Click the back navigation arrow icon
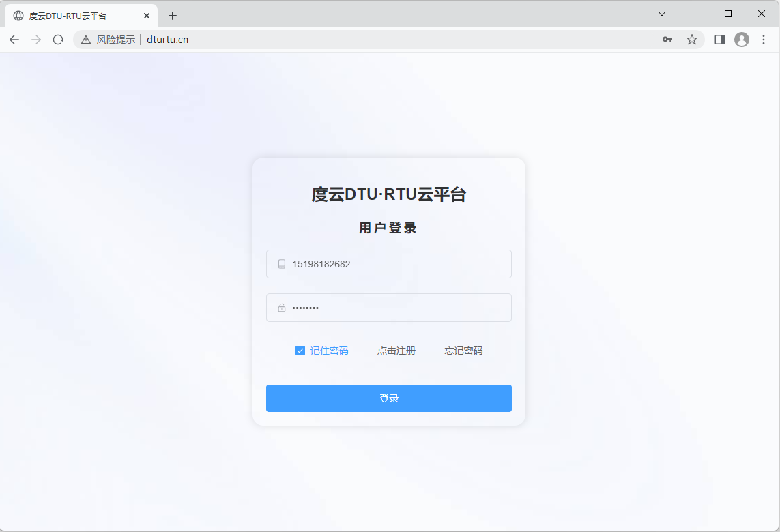The height and width of the screenshot is (532, 780). point(14,39)
